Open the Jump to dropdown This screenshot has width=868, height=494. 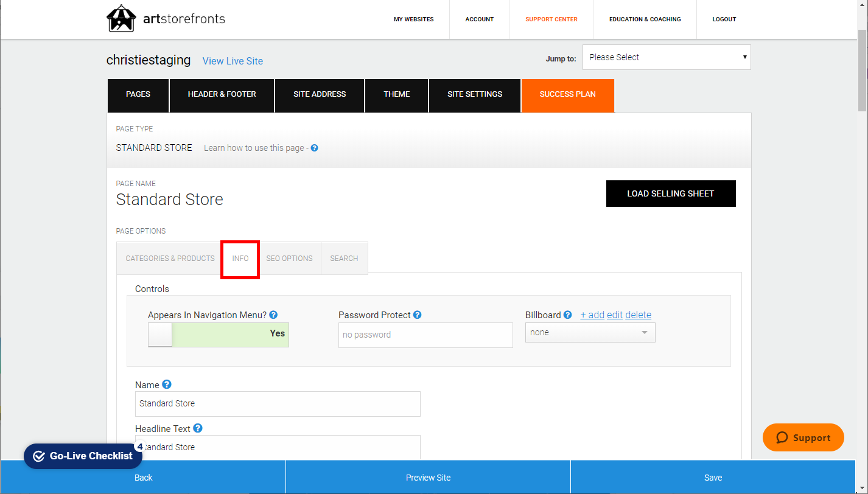[x=667, y=57]
